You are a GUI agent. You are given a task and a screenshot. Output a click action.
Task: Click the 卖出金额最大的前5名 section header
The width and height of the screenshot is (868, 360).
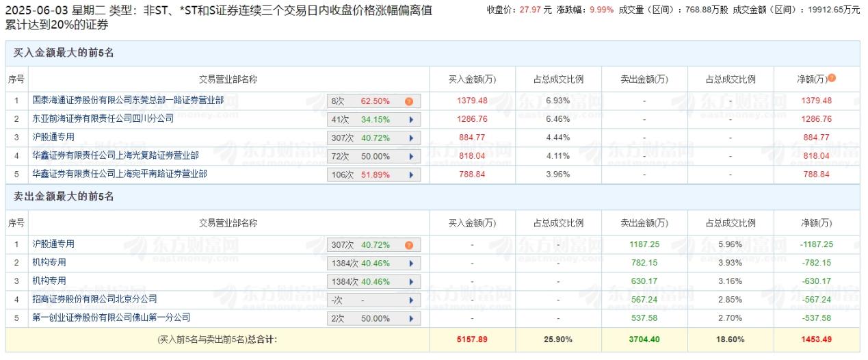64,196
